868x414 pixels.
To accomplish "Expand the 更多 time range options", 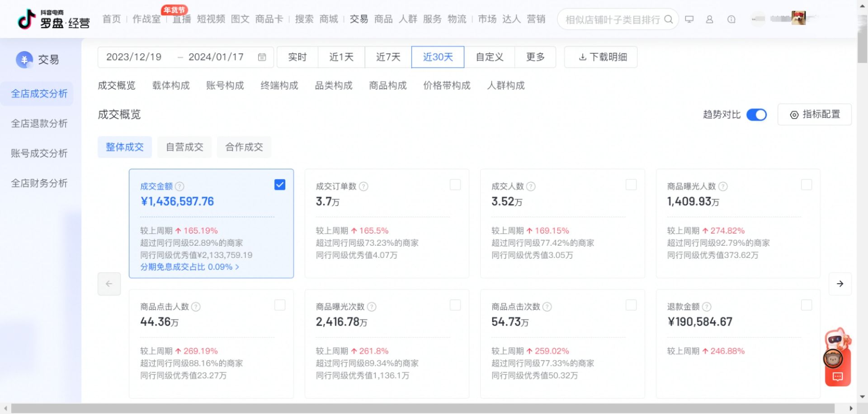I will click(x=535, y=57).
